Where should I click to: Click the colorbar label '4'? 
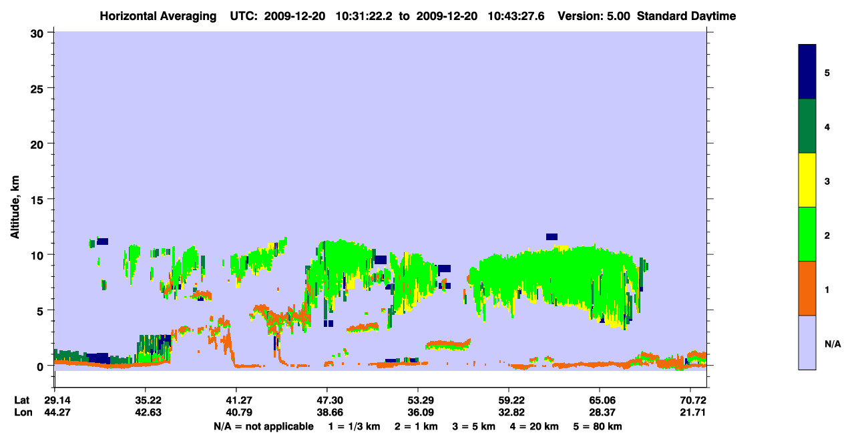click(827, 127)
